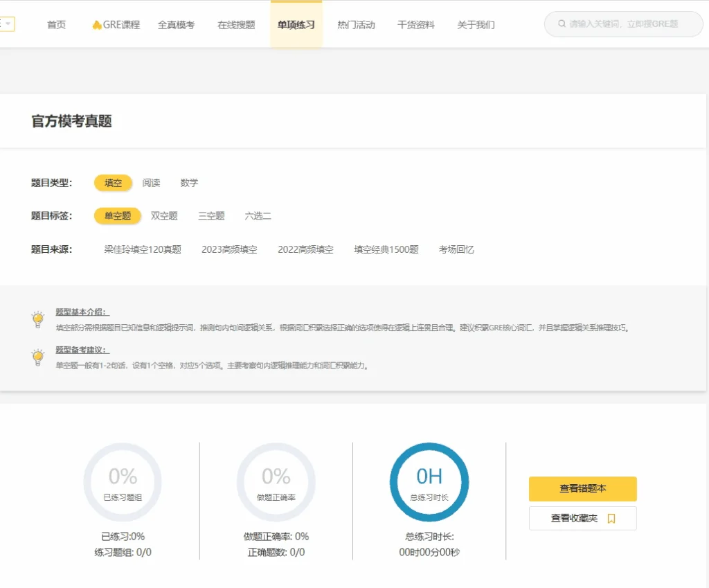Choose the 六选二 tag filter

[x=258, y=216]
